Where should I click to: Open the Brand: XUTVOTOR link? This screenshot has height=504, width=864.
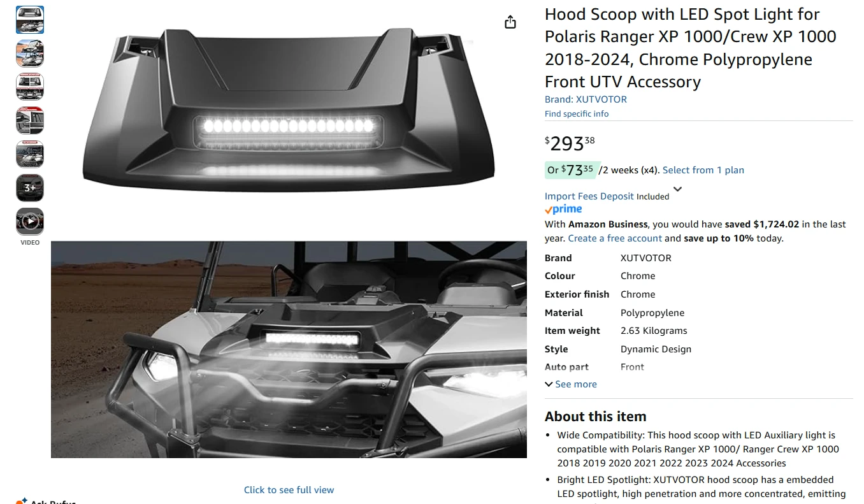click(586, 99)
